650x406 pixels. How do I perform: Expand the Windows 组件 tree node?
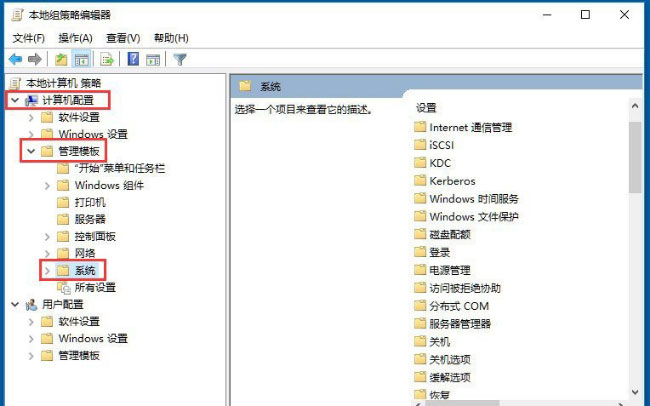click(x=47, y=185)
